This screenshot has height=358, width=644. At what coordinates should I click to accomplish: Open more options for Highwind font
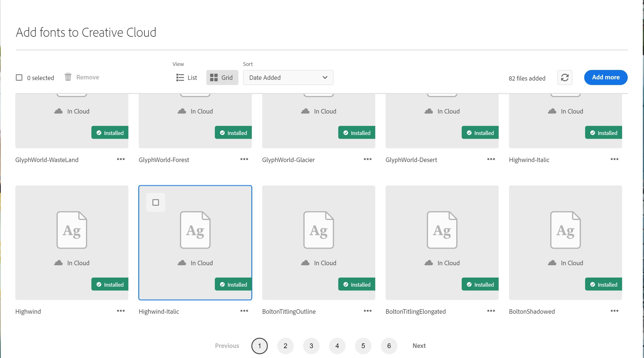(121, 311)
